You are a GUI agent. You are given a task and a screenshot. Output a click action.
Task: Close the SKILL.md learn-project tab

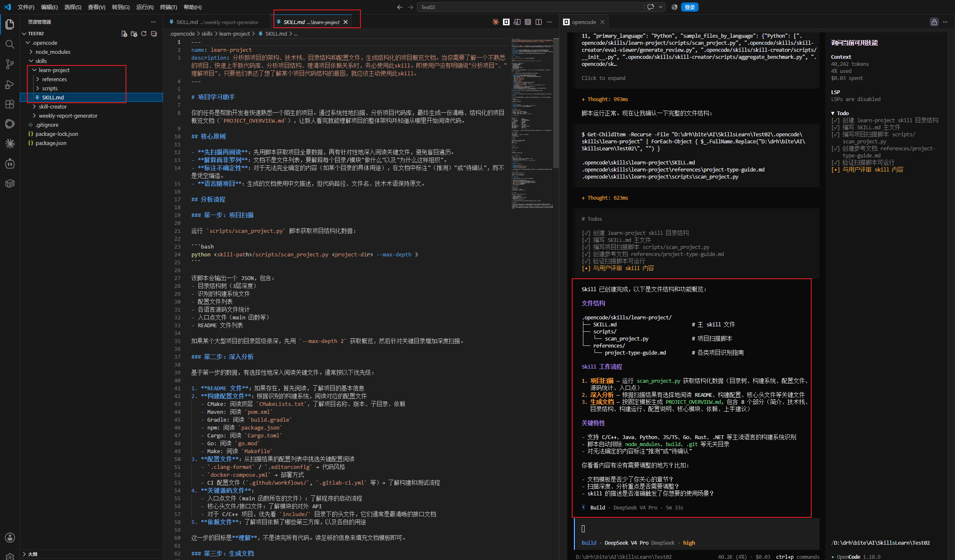[346, 22]
